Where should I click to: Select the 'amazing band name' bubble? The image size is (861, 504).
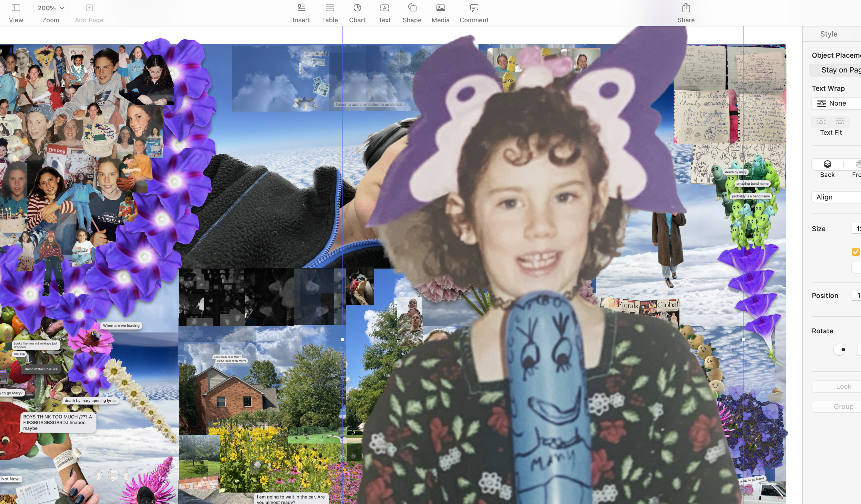752,184
